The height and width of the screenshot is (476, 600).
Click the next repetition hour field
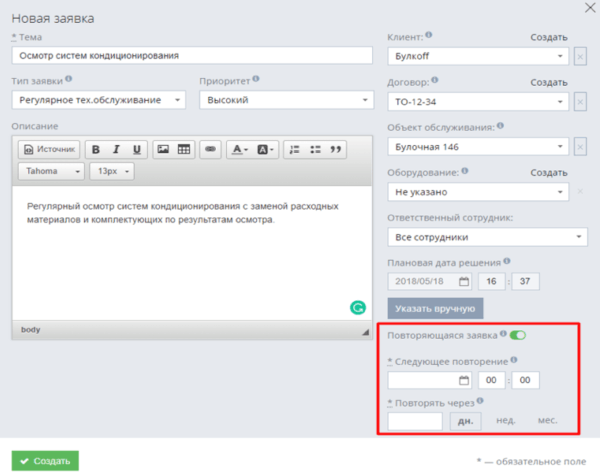491,380
